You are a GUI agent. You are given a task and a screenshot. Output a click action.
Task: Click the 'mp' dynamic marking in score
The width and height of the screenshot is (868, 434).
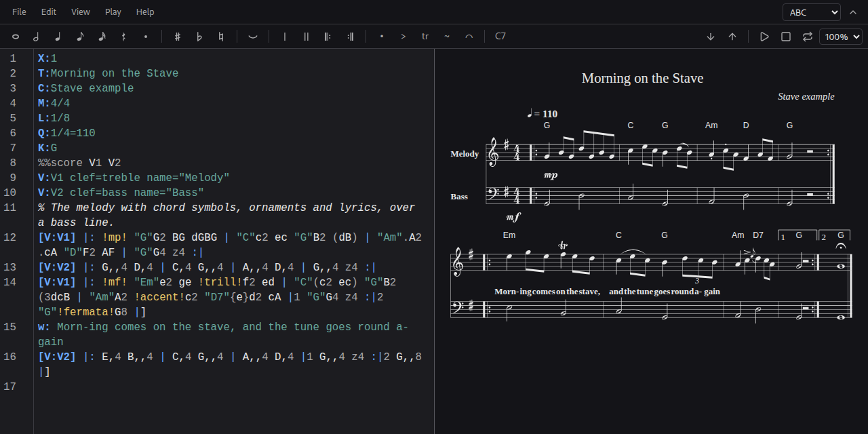pos(551,175)
